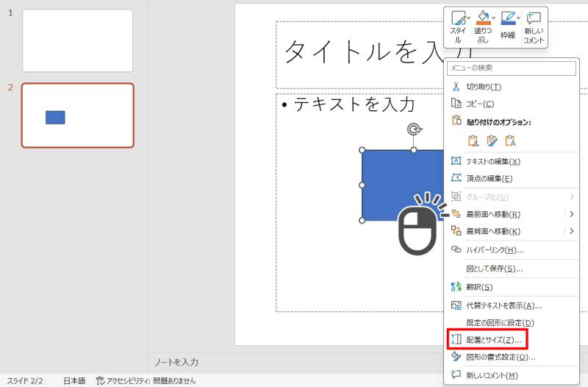588x387 pixels.
Task: Expand the Style dropdown arrow
Action: [469, 18]
